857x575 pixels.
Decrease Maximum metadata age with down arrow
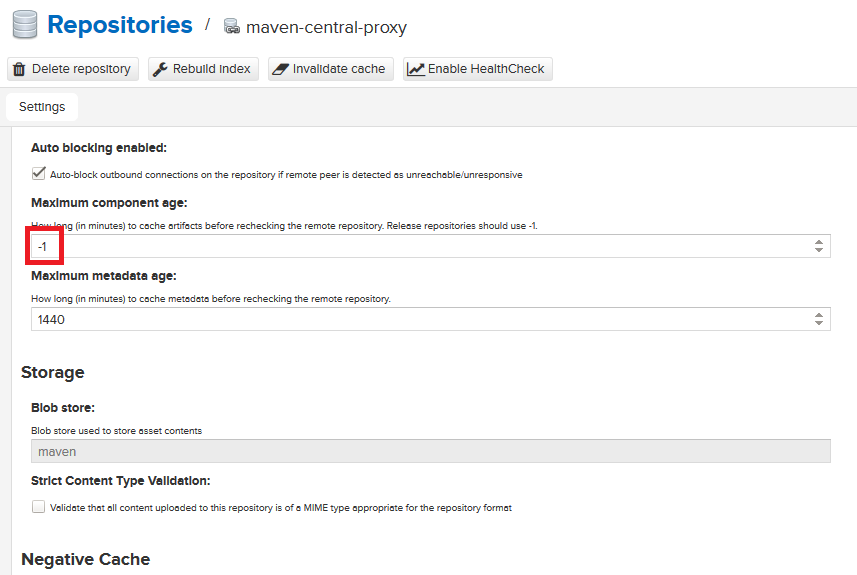tap(819, 323)
